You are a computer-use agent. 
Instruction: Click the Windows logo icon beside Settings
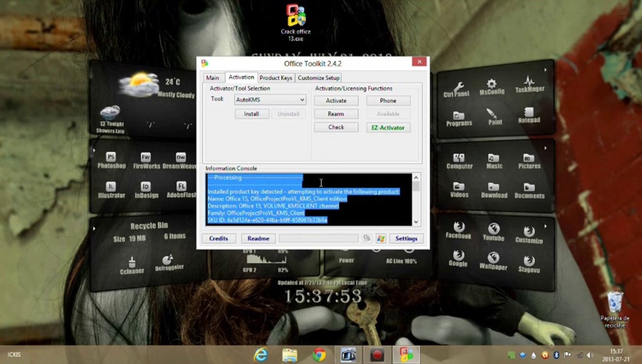(381, 238)
